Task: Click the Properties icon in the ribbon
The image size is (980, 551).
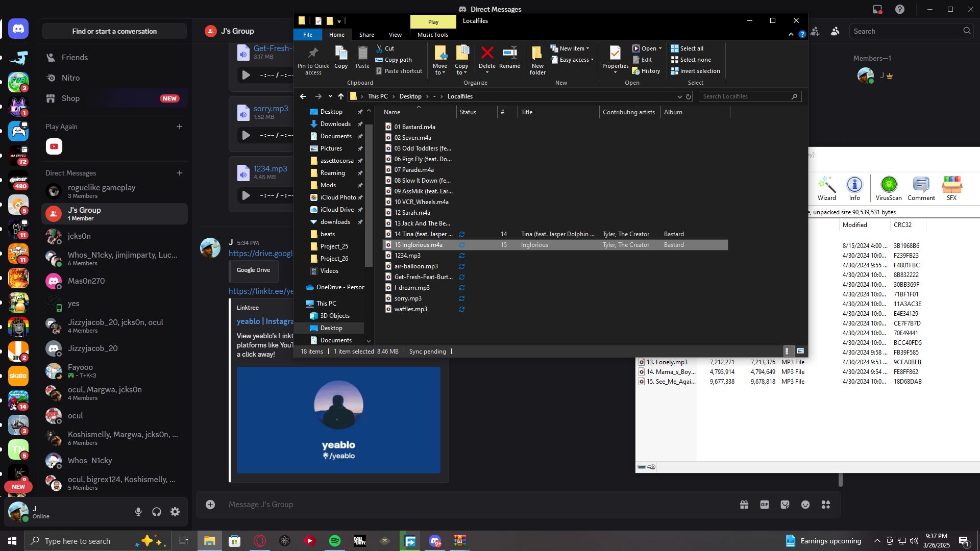Action: click(615, 54)
